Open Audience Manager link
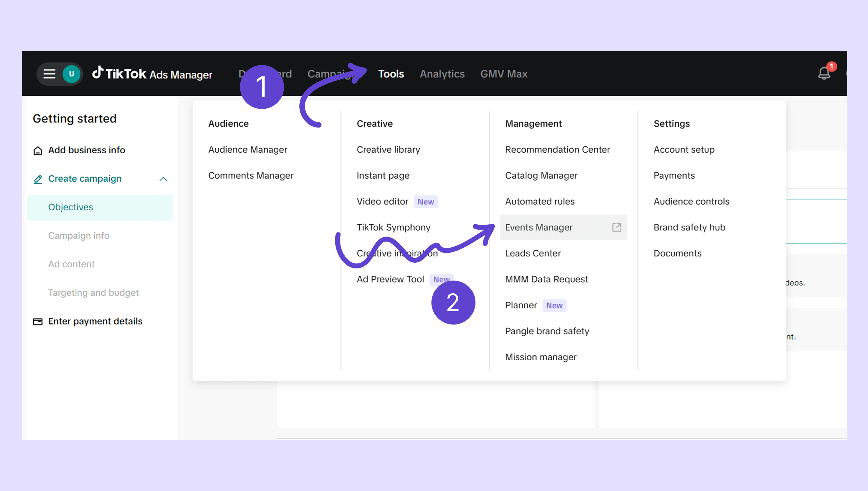The width and height of the screenshot is (868, 491). [x=248, y=150]
